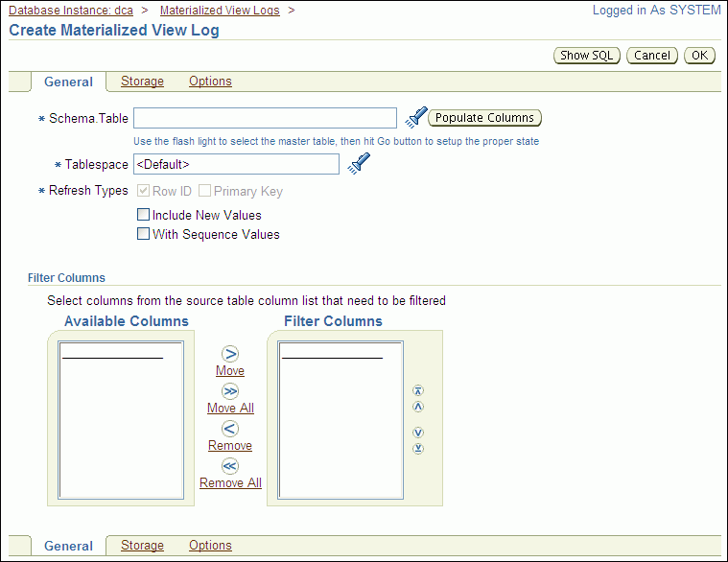Select the bottom General tab
Viewport: 728px width, 562px height.
(68, 547)
